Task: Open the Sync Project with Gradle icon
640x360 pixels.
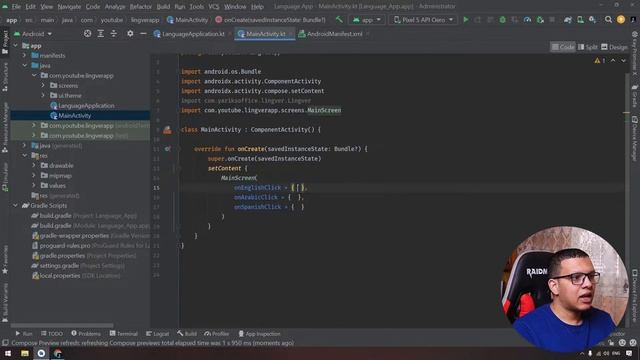Action: (x=568, y=20)
